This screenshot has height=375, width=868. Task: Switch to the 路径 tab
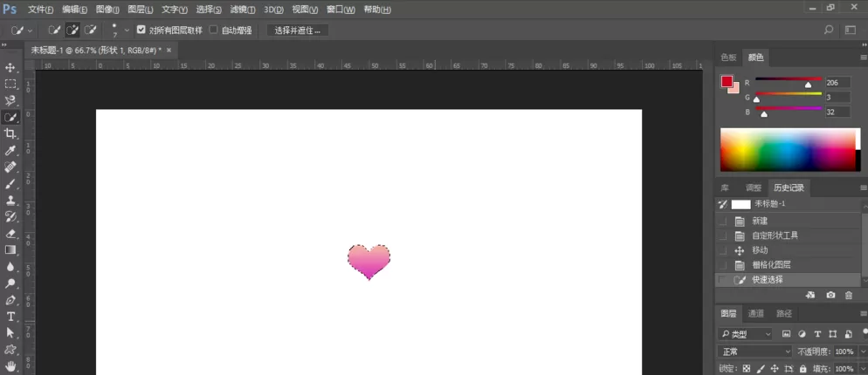[x=784, y=314]
